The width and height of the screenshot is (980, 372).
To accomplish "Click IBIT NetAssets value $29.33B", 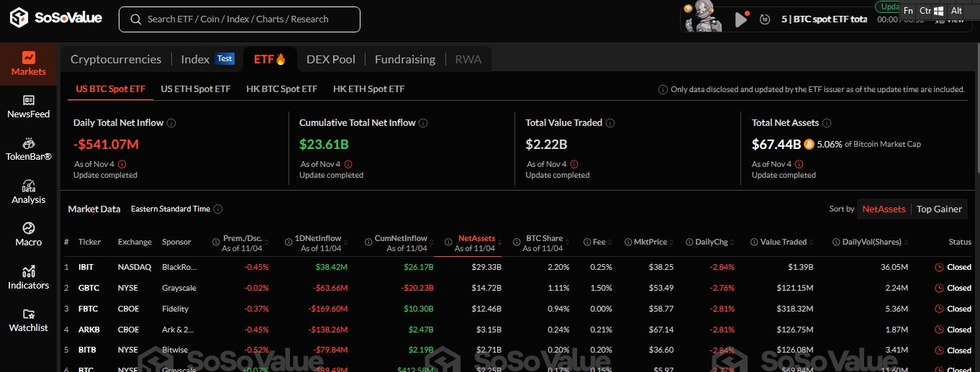I will (486, 267).
